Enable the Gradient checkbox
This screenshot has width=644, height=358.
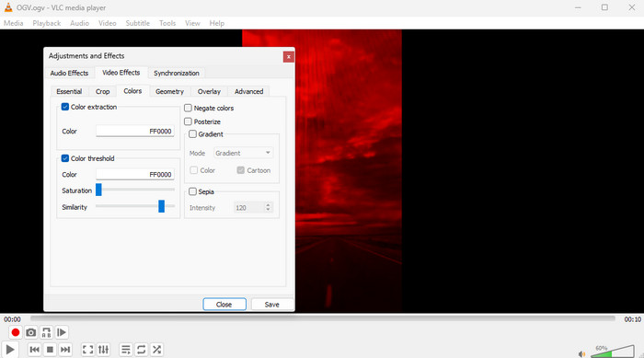point(192,134)
